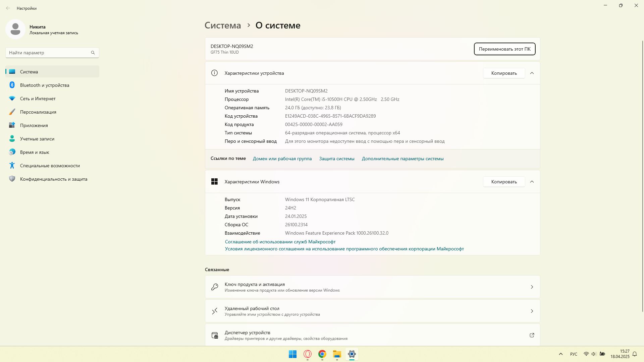This screenshot has height=362, width=644.
Task: Click chevron on Удаленный рабочий стол row
Action: [532, 311]
